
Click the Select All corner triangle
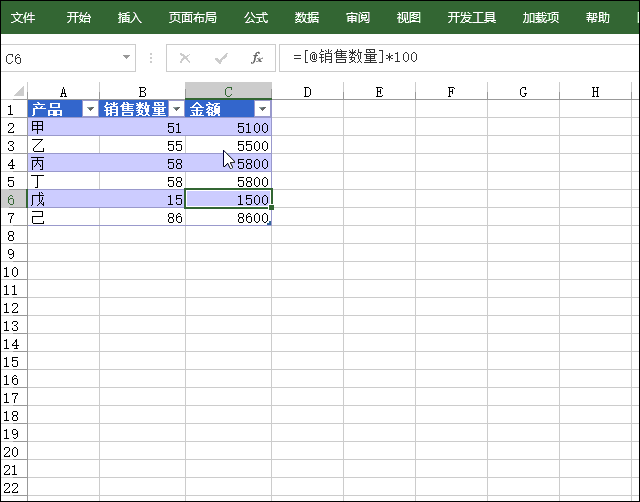[x=18, y=91]
